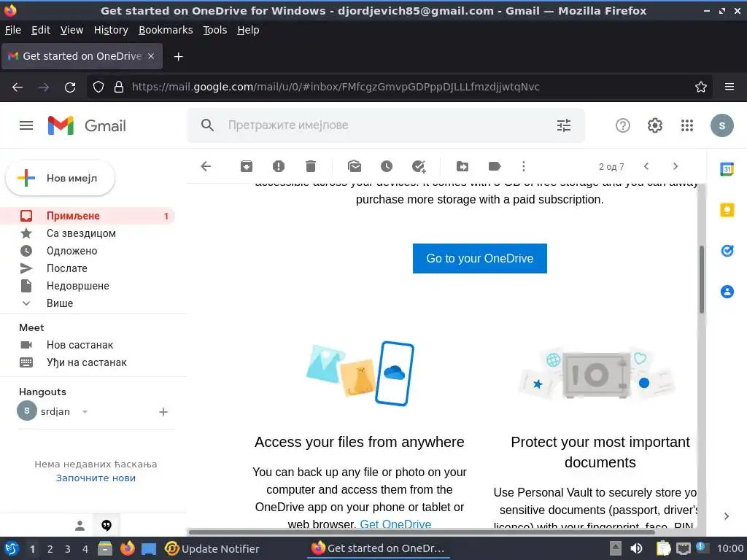Reload the current page
The width and height of the screenshot is (747, 560).
[x=70, y=87]
